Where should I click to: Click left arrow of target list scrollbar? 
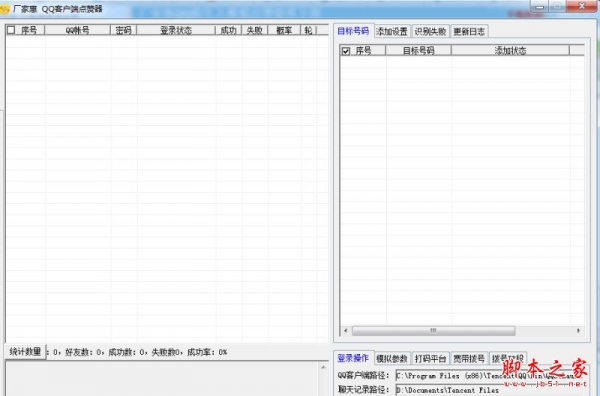point(346,331)
